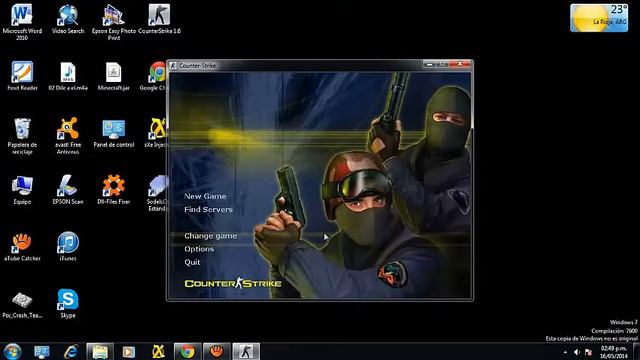Open Find Servers in Counter-Strike menu
This screenshot has width=640, height=360.
[208, 209]
